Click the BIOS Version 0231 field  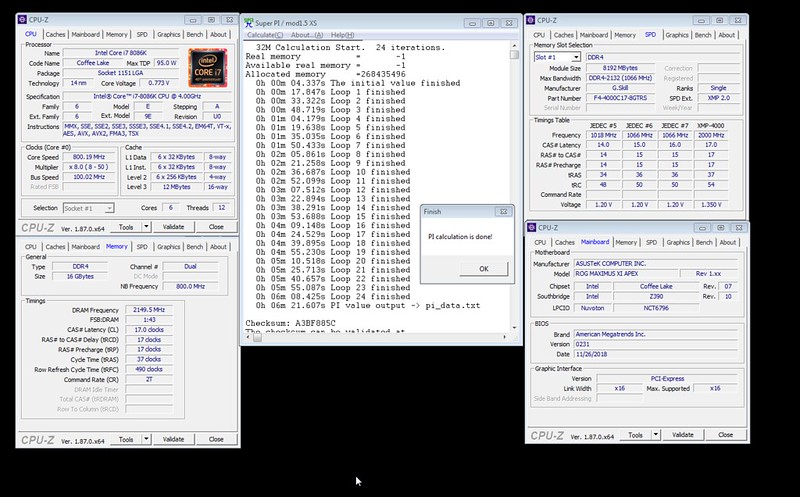pyautogui.click(x=656, y=344)
